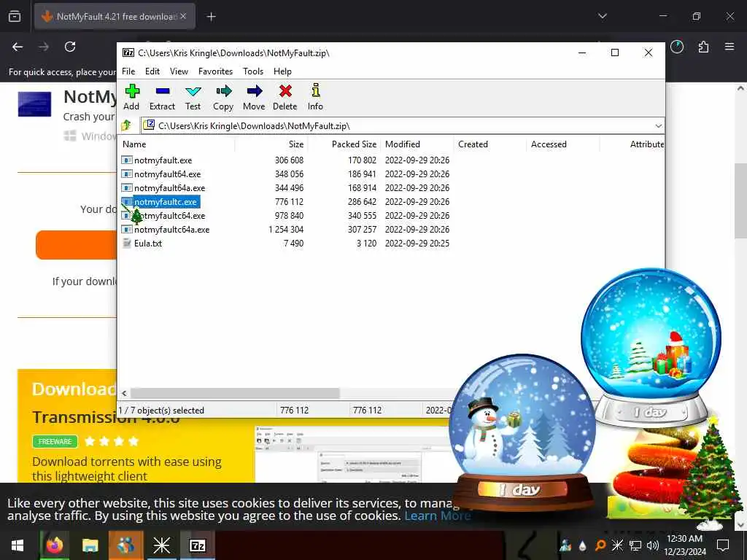Reload the browser page
The width and height of the screenshot is (747, 560).
(x=70, y=47)
